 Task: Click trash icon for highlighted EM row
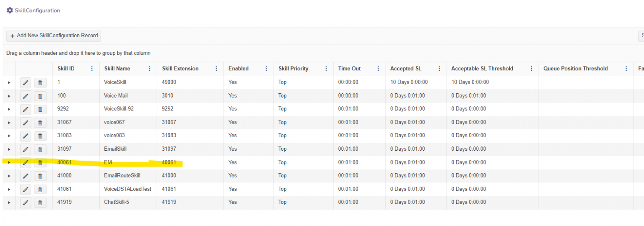pyautogui.click(x=40, y=162)
